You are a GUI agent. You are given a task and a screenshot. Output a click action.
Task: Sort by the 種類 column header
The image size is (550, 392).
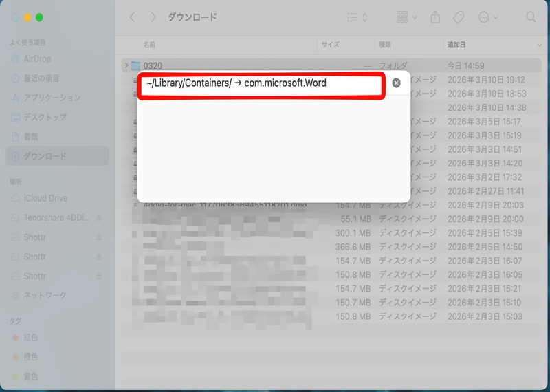point(385,45)
